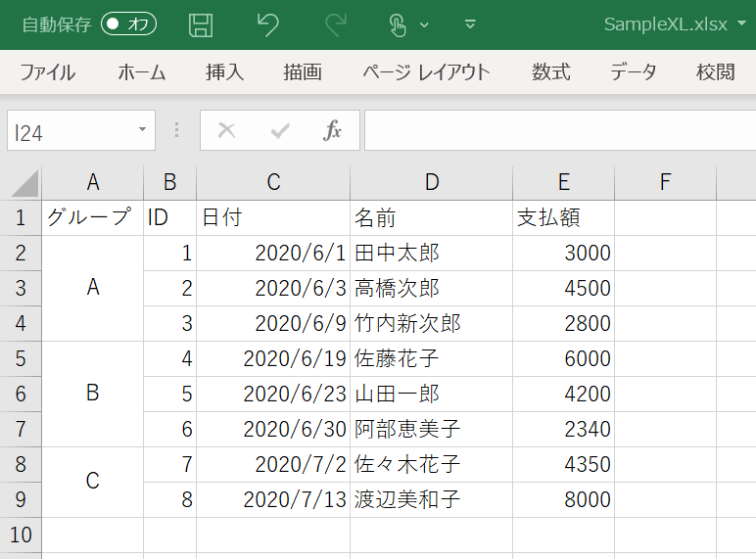This screenshot has width=756, height=559.
Task: Open the 数式 tab
Action: click(551, 72)
